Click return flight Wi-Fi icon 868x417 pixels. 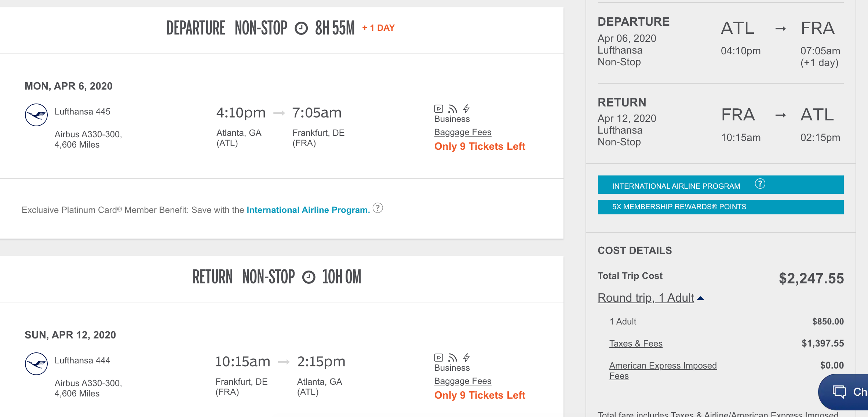pos(453,358)
